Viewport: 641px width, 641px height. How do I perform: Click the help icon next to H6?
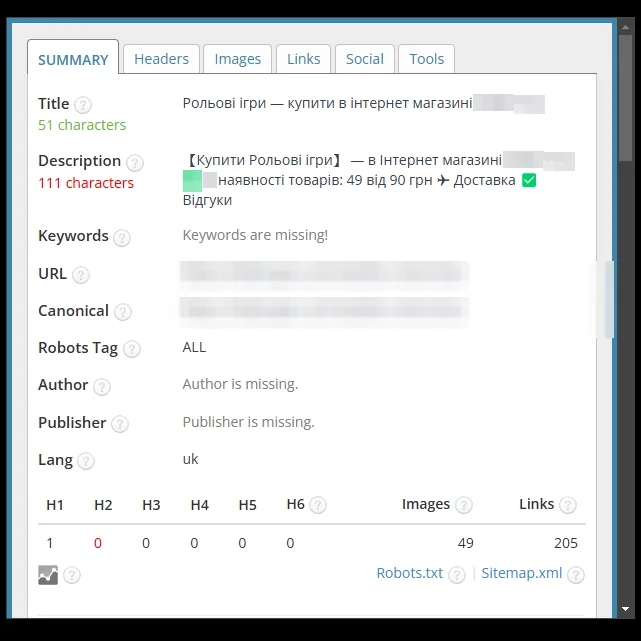pos(318,505)
